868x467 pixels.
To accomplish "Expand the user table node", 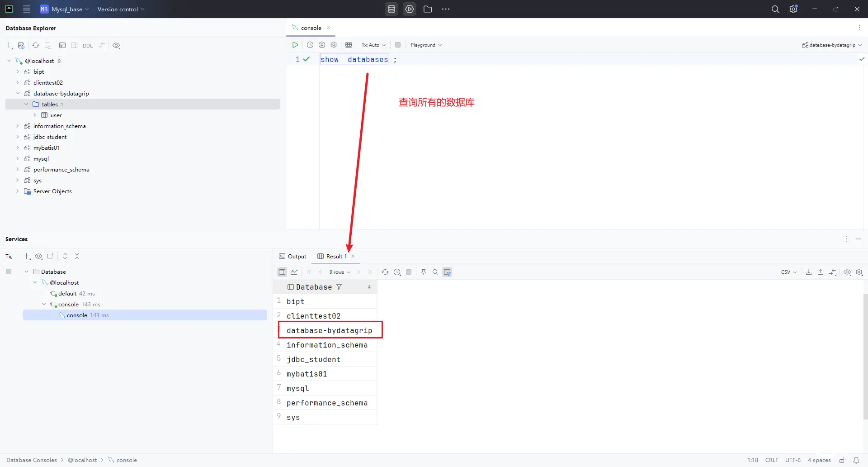I will click(35, 115).
